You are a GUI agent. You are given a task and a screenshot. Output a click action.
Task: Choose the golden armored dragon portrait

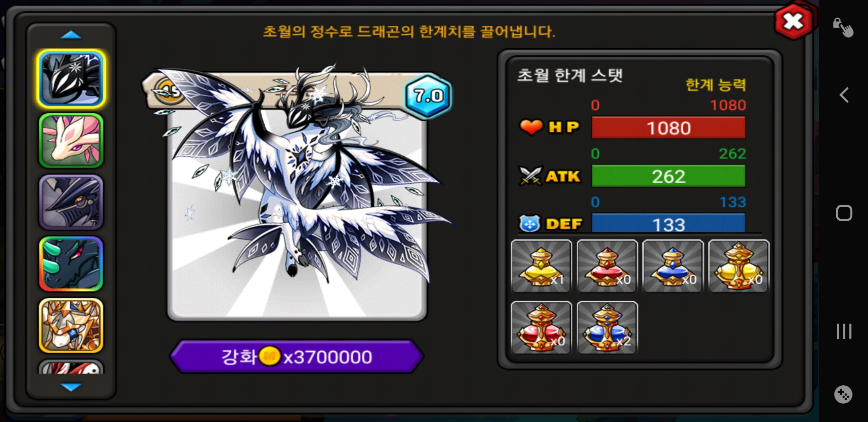click(x=71, y=325)
